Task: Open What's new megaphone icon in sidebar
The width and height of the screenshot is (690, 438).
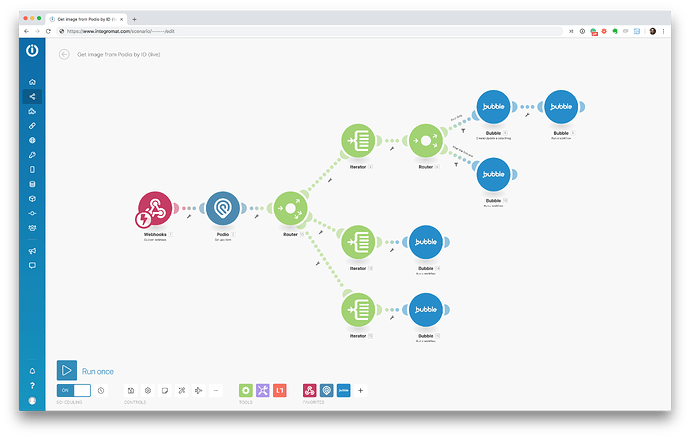Action: (x=32, y=251)
